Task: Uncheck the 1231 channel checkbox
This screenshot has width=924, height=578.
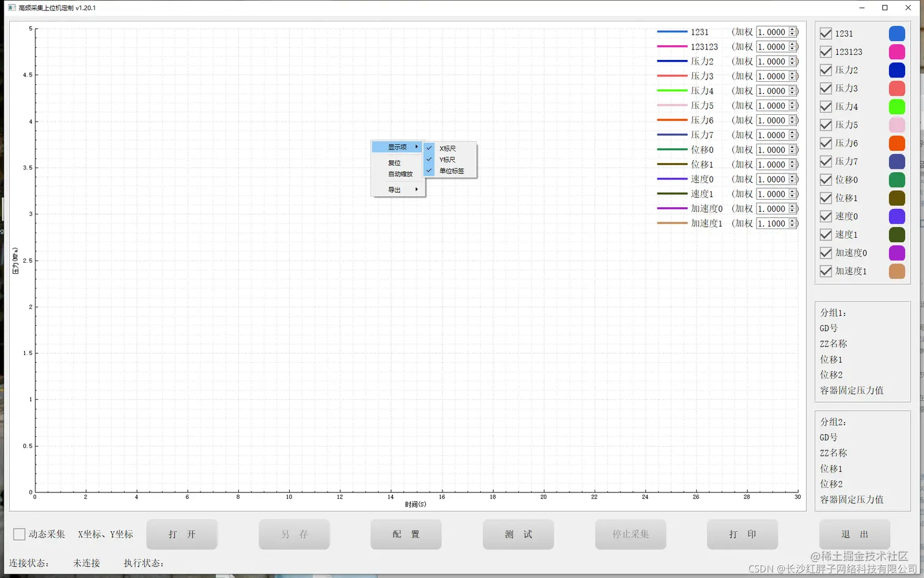Action: point(826,34)
